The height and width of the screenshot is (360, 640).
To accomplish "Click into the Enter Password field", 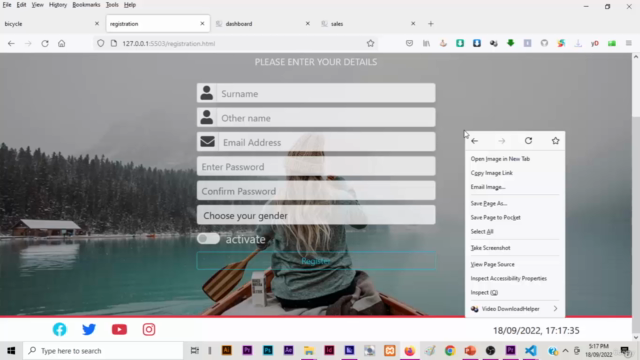I will [316, 167].
